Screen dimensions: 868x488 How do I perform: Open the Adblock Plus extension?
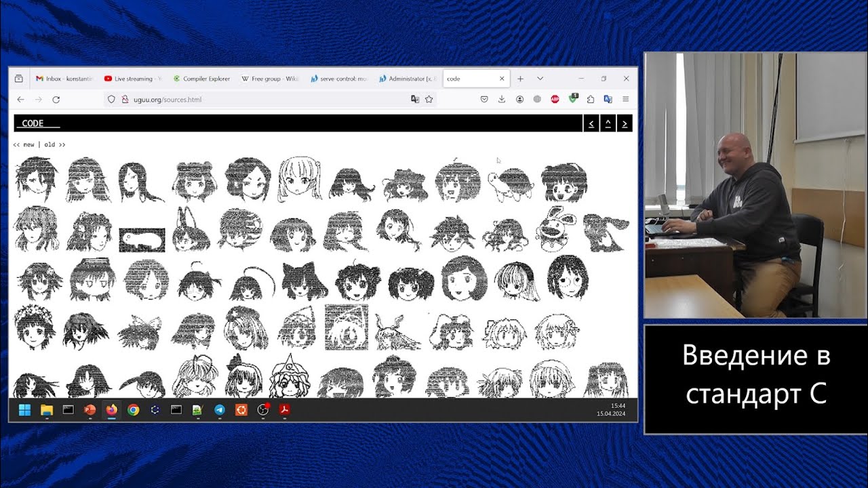pos(555,99)
